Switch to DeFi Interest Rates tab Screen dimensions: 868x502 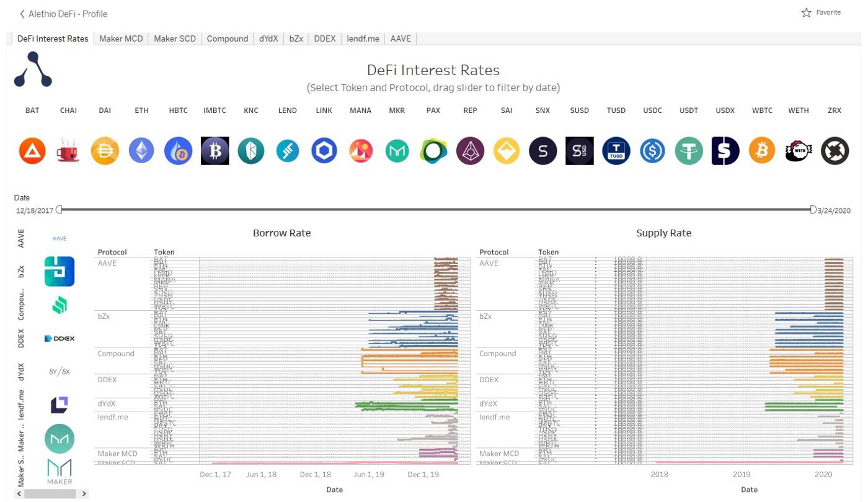coord(53,38)
